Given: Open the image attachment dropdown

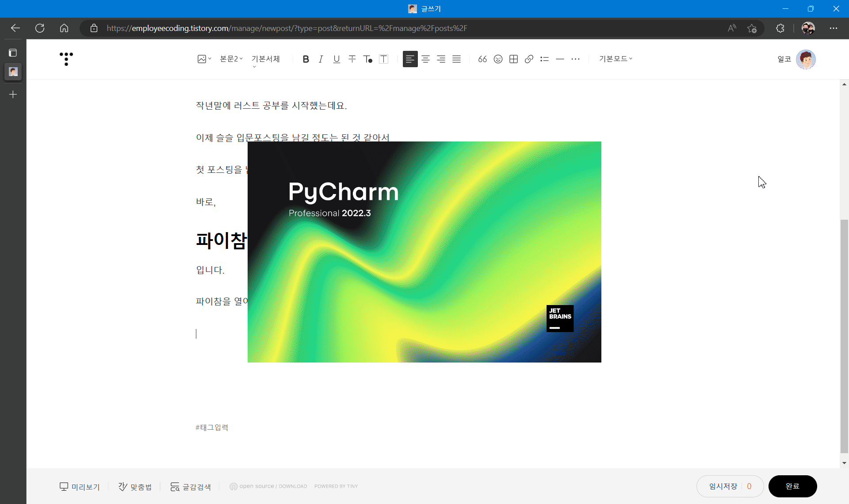Looking at the screenshot, I should tap(204, 59).
